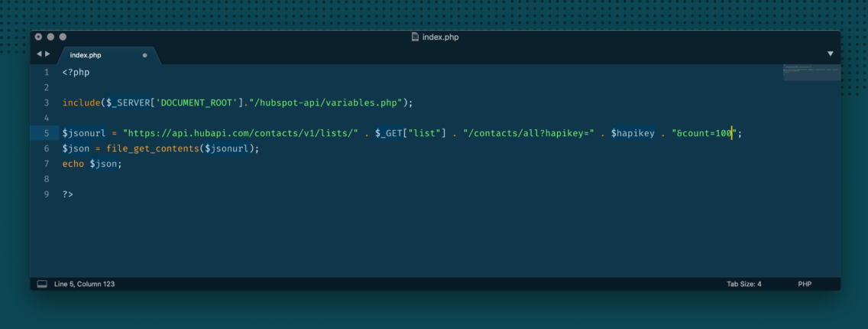Click the closing ?> tag on line 9
Image resolution: width=868 pixels, height=329 pixels.
(68, 194)
